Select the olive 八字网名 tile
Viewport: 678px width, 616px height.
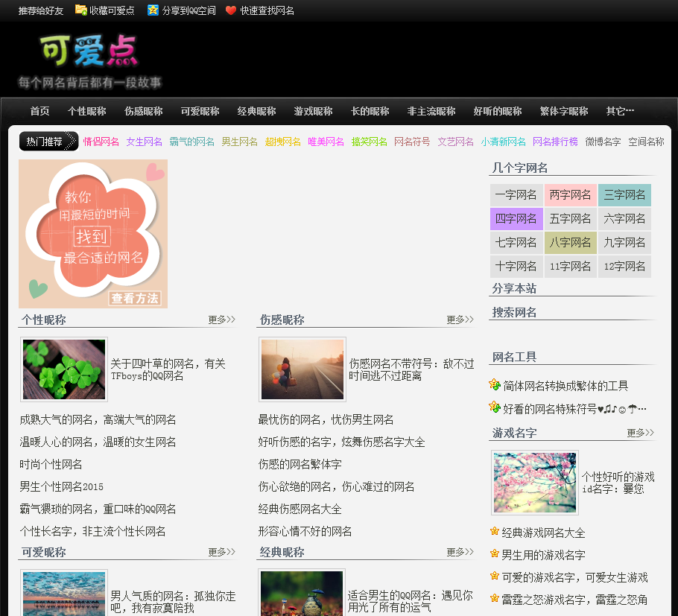coord(570,243)
